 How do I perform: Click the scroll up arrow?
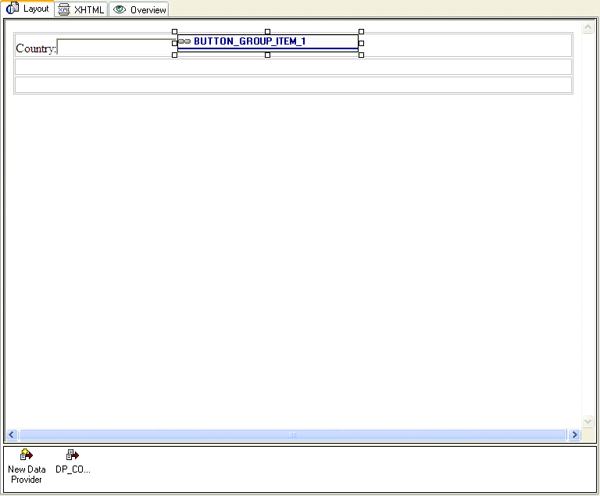(x=588, y=28)
